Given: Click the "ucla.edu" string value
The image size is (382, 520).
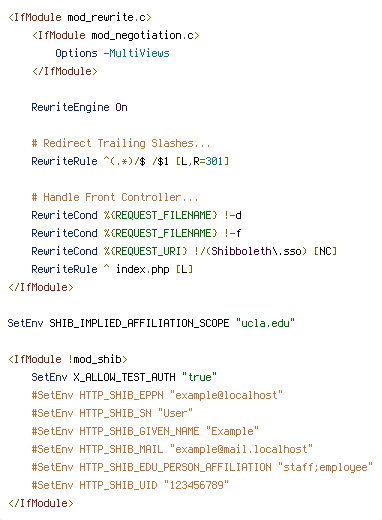Looking at the screenshot, I should (x=265, y=323).
